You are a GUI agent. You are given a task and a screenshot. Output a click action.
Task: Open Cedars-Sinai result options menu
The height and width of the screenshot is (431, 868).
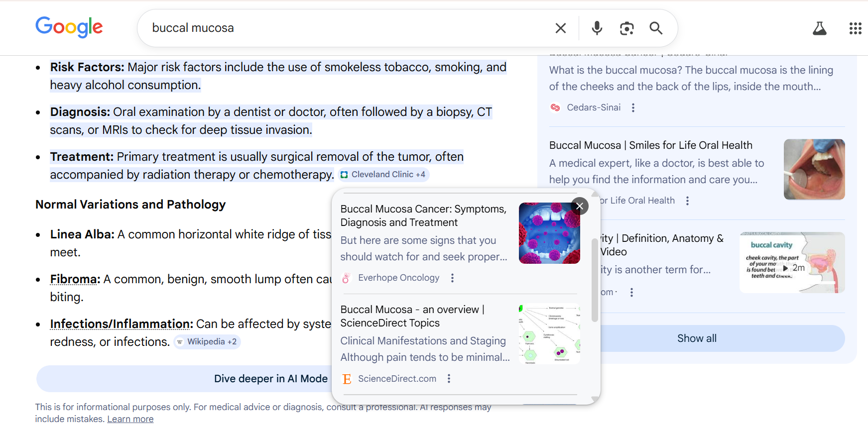point(633,108)
